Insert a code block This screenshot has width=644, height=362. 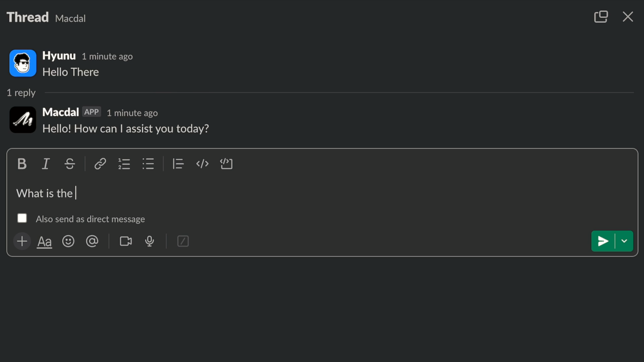(x=226, y=164)
